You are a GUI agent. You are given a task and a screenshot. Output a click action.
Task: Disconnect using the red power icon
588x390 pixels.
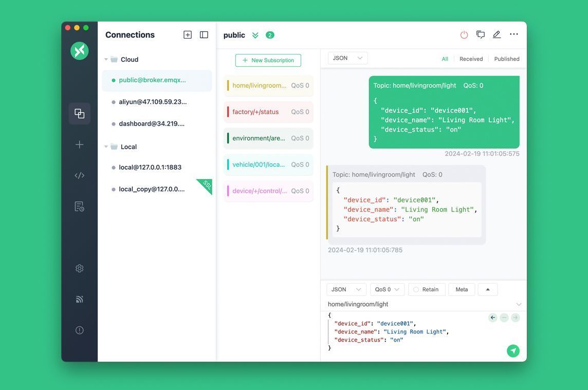coord(464,35)
